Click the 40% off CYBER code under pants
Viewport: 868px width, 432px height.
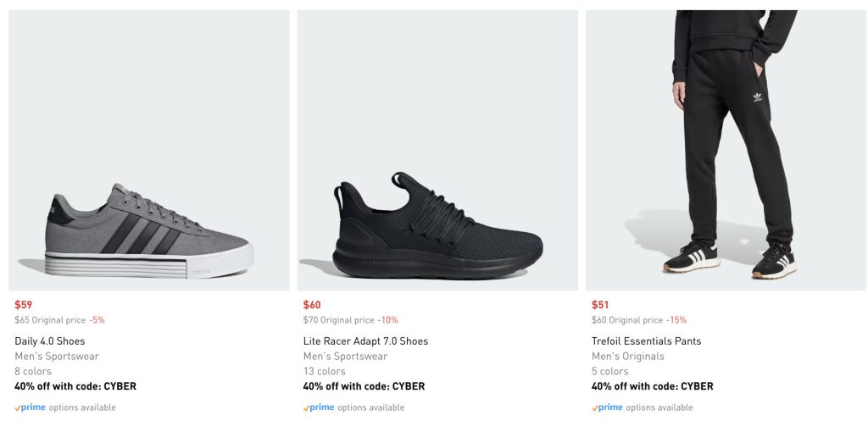[x=652, y=386]
